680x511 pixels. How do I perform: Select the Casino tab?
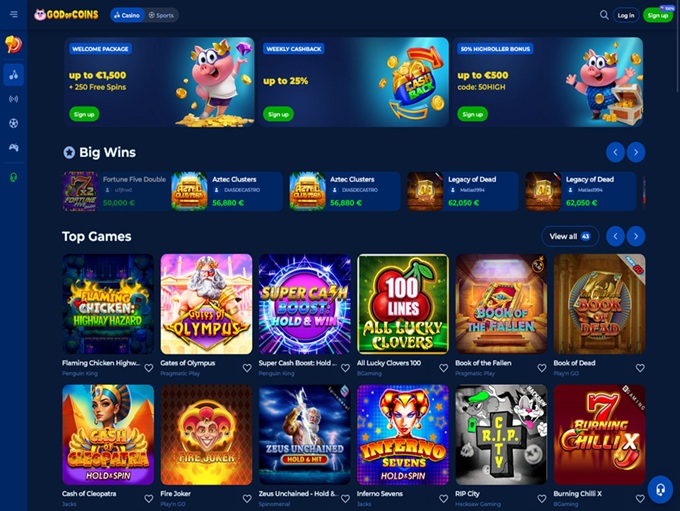click(127, 15)
